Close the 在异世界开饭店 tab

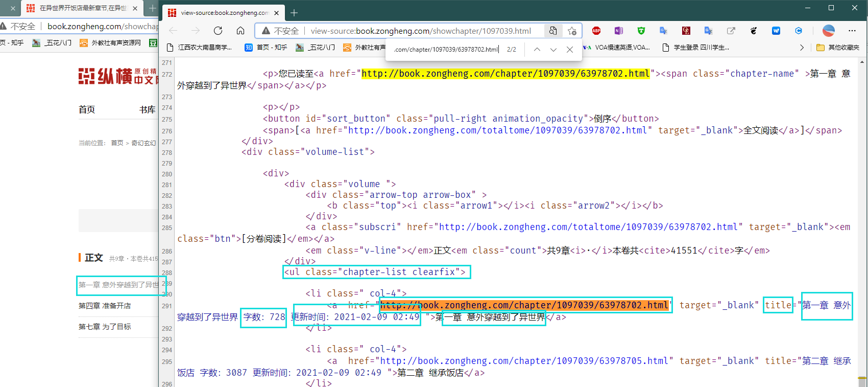135,8
